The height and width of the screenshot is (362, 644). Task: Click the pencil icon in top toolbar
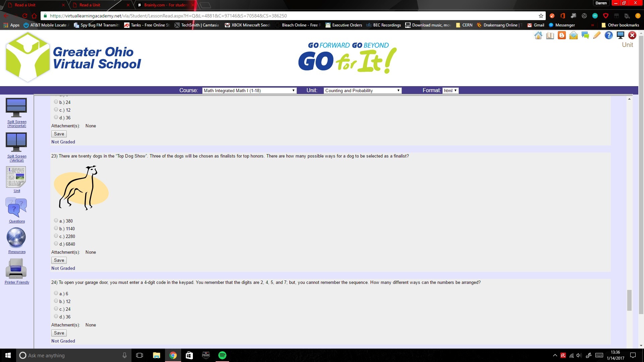[x=597, y=36]
